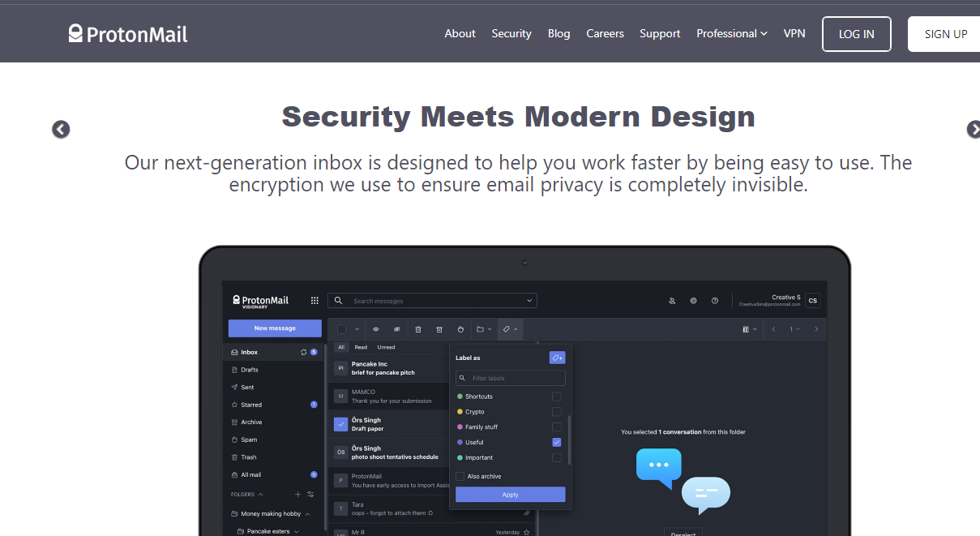980x536 pixels.
Task: Open the VPN link
Action: [x=794, y=33]
